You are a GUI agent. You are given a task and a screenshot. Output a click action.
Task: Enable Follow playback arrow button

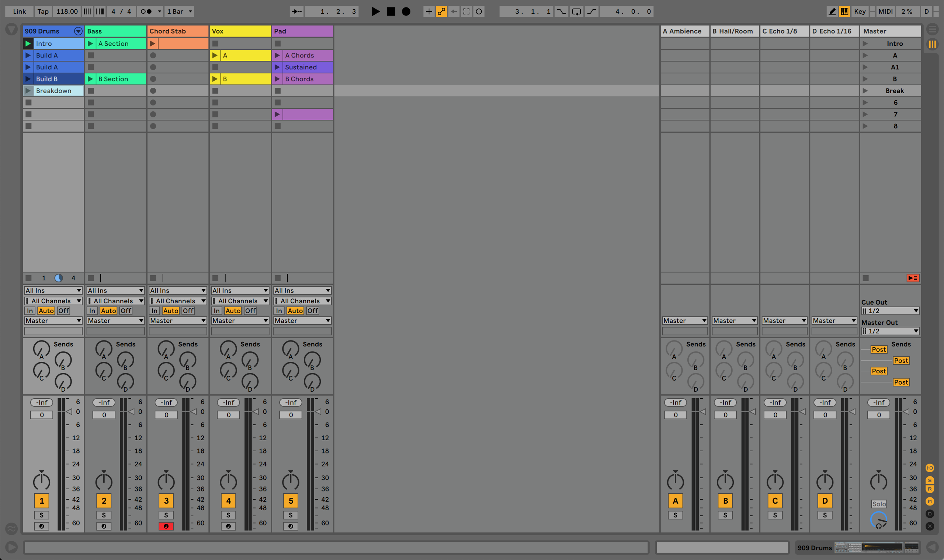click(296, 11)
